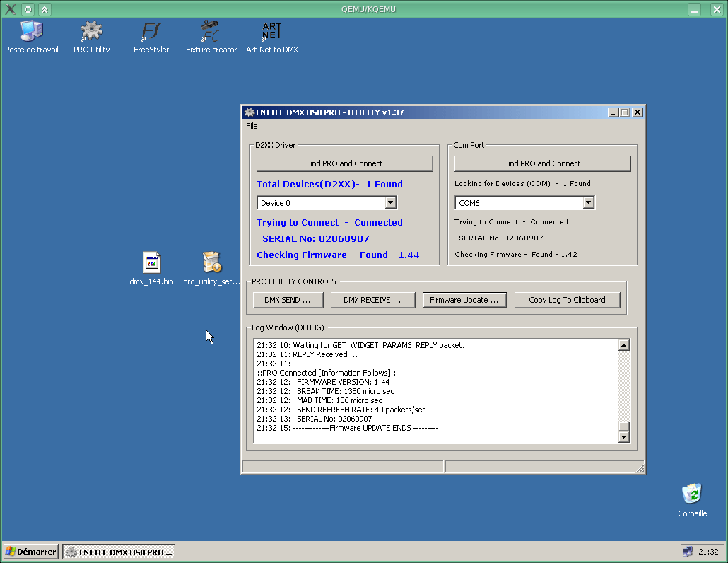This screenshot has height=563, width=728.
Task: Open the File menu
Action: point(252,126)
